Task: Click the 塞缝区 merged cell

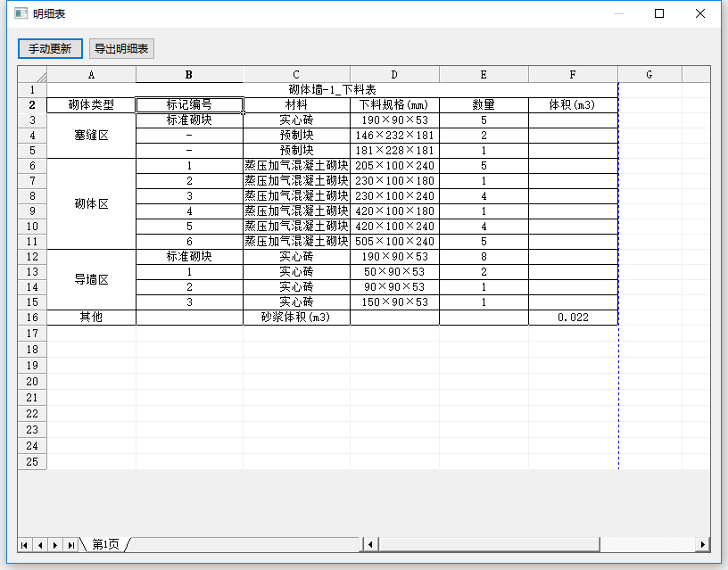Action: 92,136
